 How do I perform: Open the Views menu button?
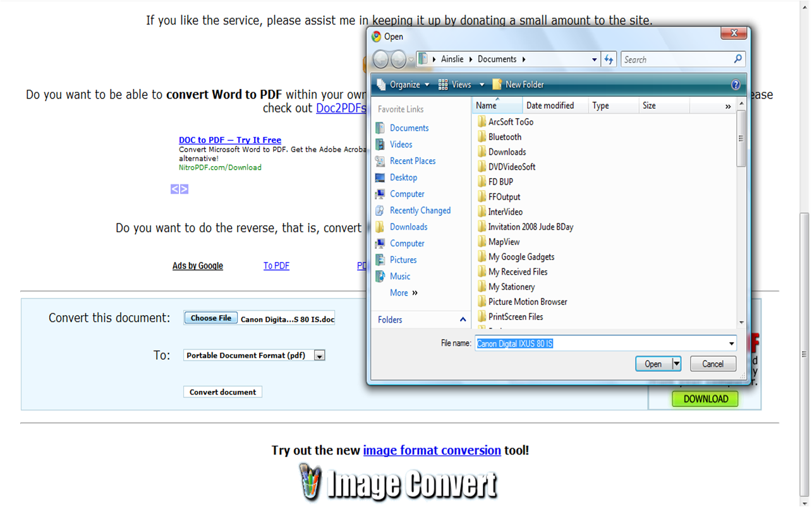tap(454, 85)
